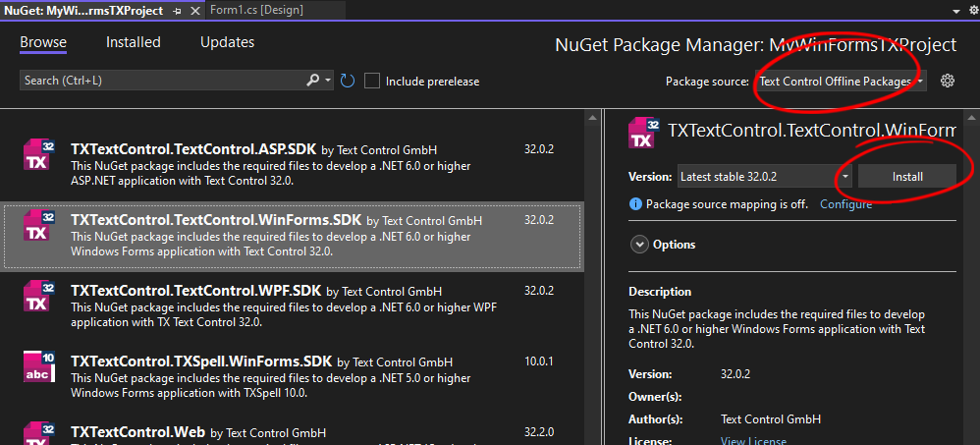Switch to the Browse tab
Viewport: 980px width, 445px height.
point(43,42)
